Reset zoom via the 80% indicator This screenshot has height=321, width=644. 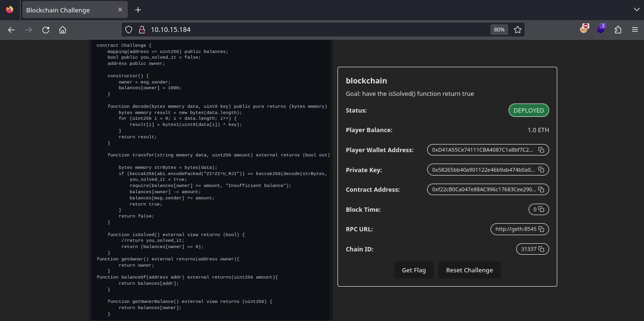[x=499, y=30]
